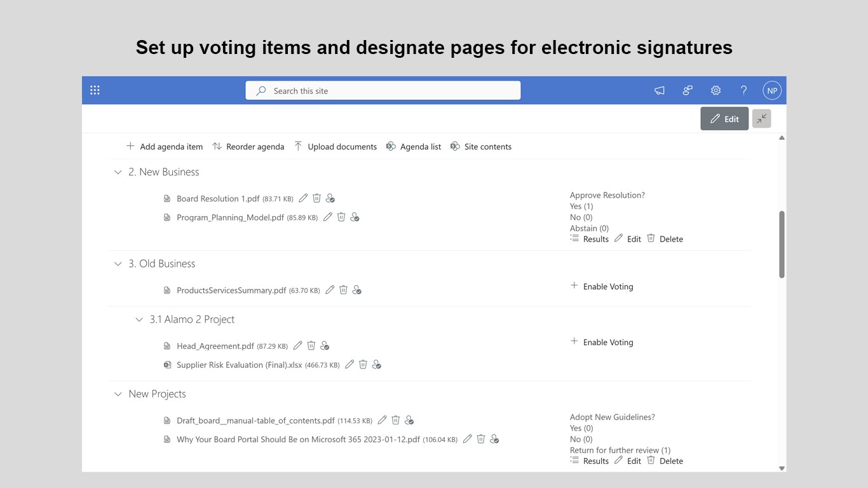Enable Voting for 3. Old Business
Screen dimensions: 868x488
(x=602, y=287)
